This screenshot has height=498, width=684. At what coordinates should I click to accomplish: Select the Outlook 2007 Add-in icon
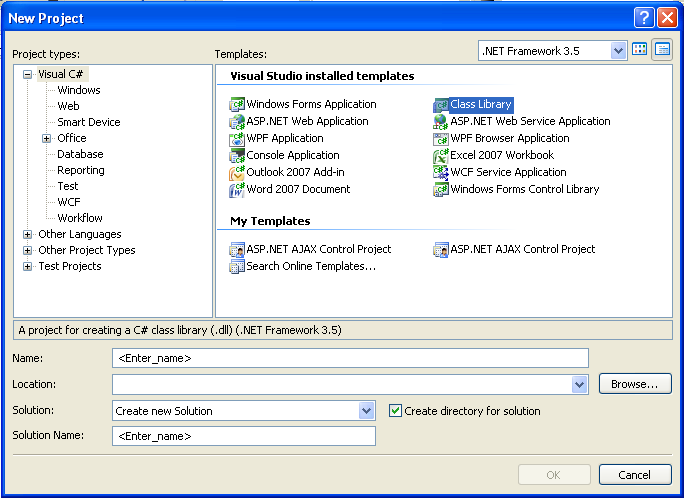(x=237, y=173)
